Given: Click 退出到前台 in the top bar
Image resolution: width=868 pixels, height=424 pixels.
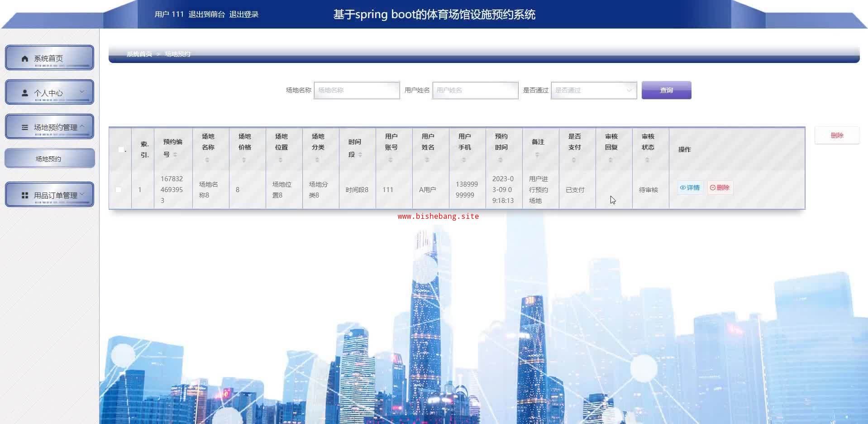Looking at the screenshot, I should pos(207,14).
